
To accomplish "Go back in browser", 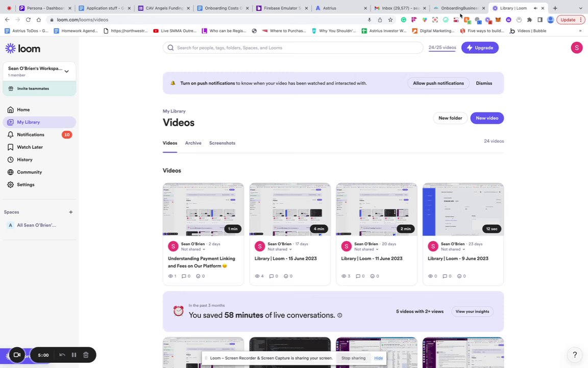I will pos(7,19).
